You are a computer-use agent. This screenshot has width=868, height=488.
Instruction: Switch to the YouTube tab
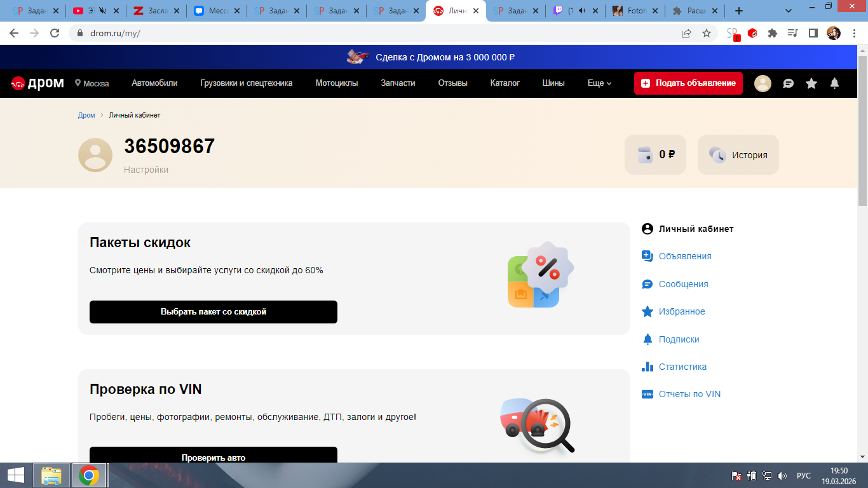pyautogui.click(x=95, y=11)
